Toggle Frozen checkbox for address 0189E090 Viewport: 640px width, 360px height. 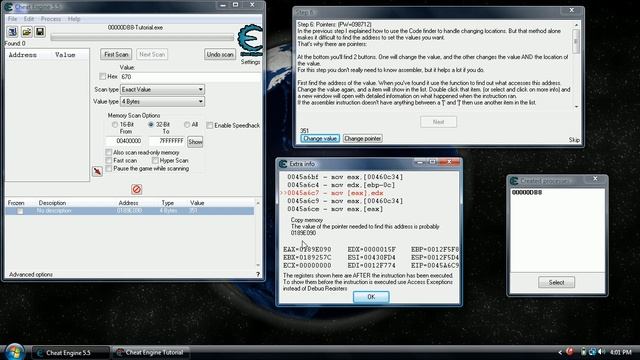pyautogui.click(x=20, y=211)
